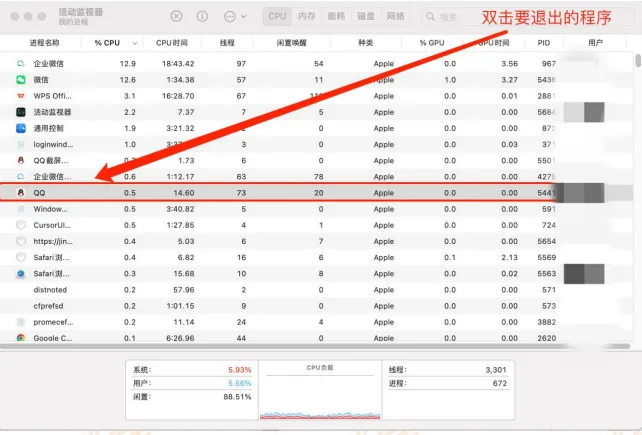Sort by the 闲置唤醒 column header
Image resolution: width=642 pixels, height=435 pixels.
point(292,43)
